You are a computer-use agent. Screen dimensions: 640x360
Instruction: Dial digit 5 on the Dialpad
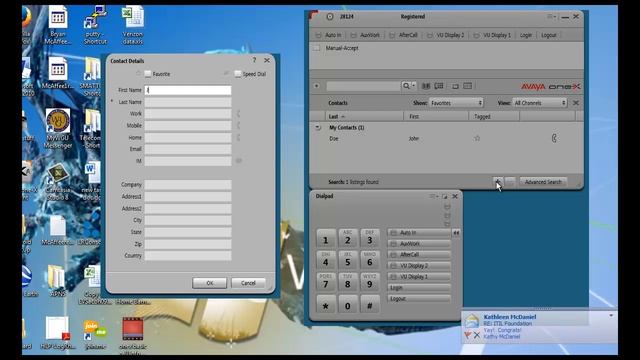pyautogui.click(x=348, y=260)
